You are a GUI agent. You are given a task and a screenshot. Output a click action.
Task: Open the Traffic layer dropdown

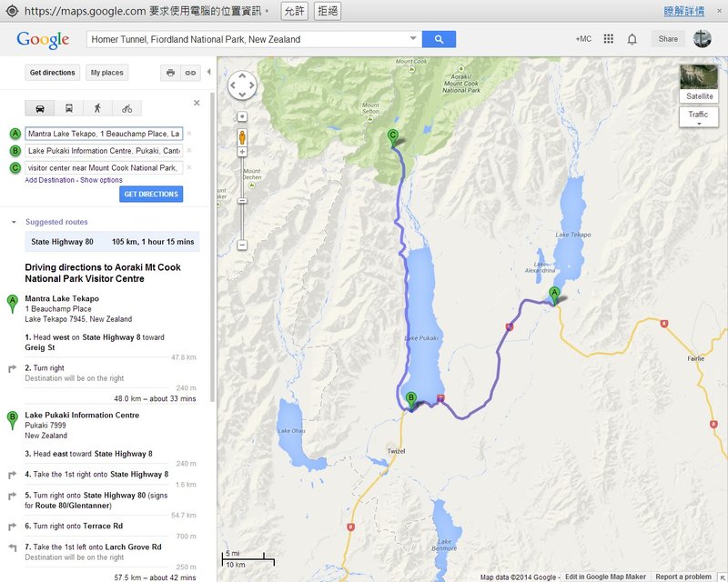[x=698, y=117]
